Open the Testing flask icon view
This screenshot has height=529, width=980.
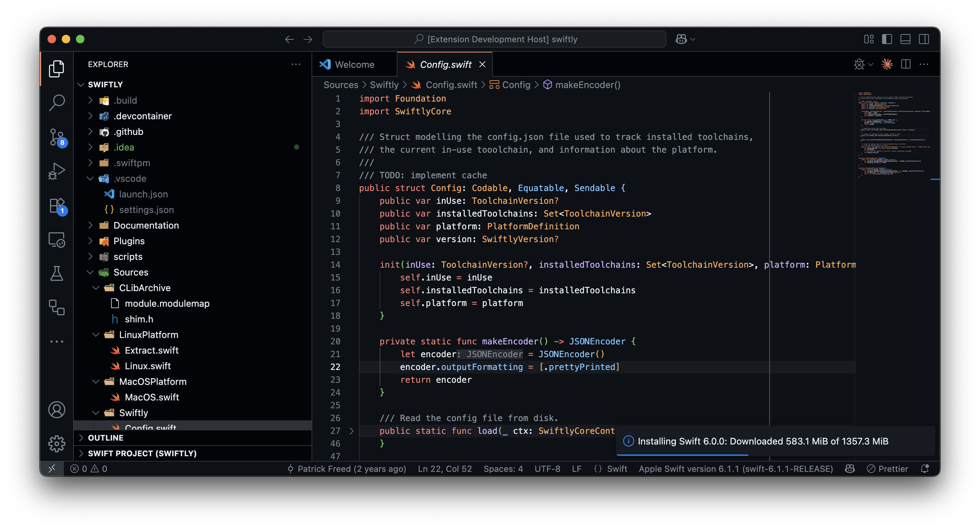point(57,273)
